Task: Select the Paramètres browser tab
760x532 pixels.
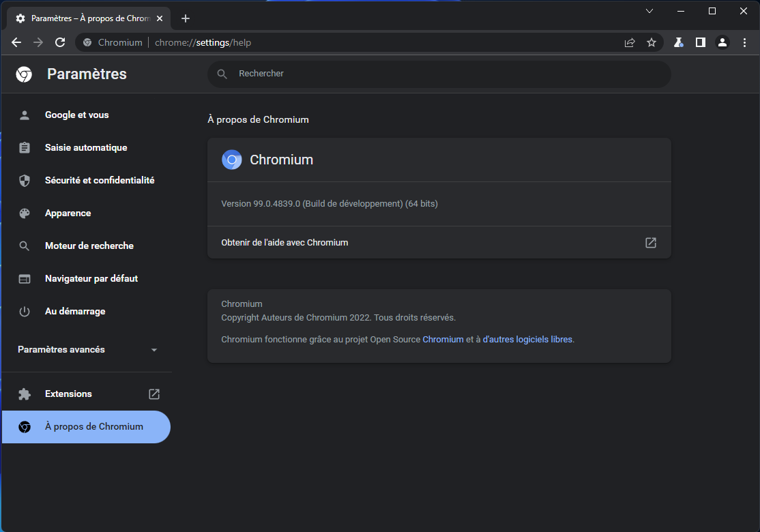Action: click(x=89, y=18)
